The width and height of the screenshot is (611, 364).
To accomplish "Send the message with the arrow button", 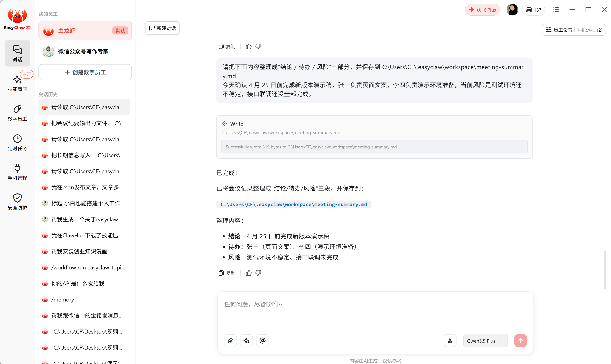I will click(x=520, y=340).
